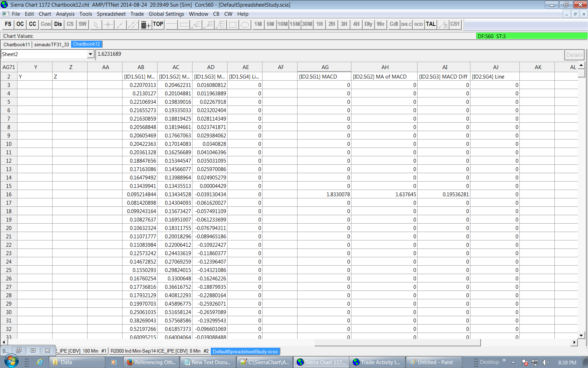Click the calculator line tool icon

tap(443, 25)
